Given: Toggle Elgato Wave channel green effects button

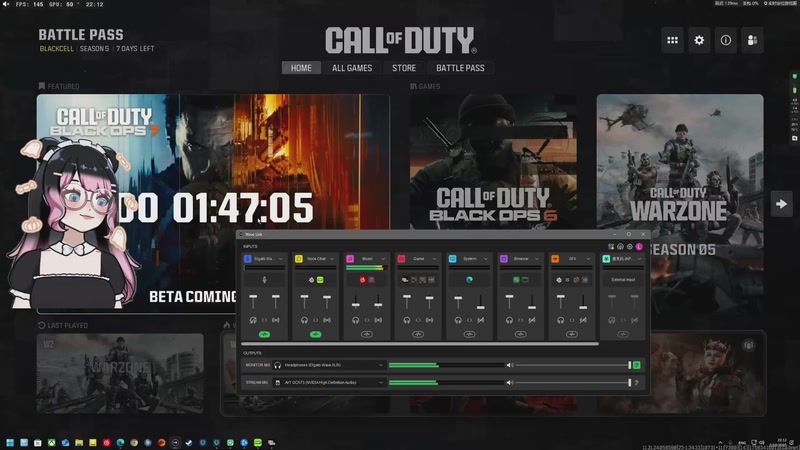Looking at the screenshot, I should point(264,334).
